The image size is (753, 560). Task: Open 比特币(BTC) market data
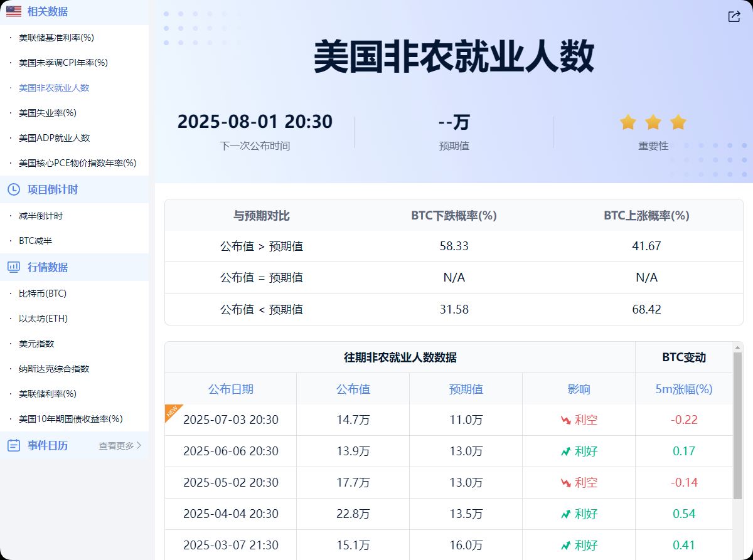click(43, 293)
